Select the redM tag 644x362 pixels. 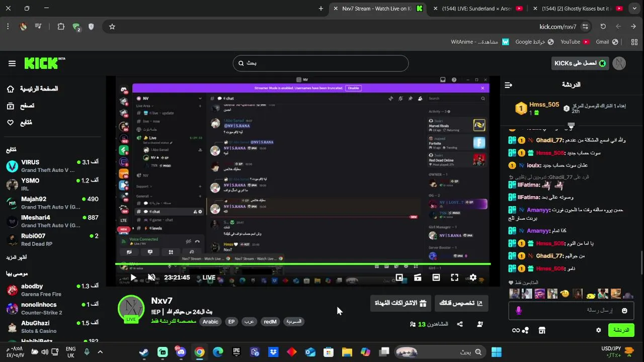(270, 322)
